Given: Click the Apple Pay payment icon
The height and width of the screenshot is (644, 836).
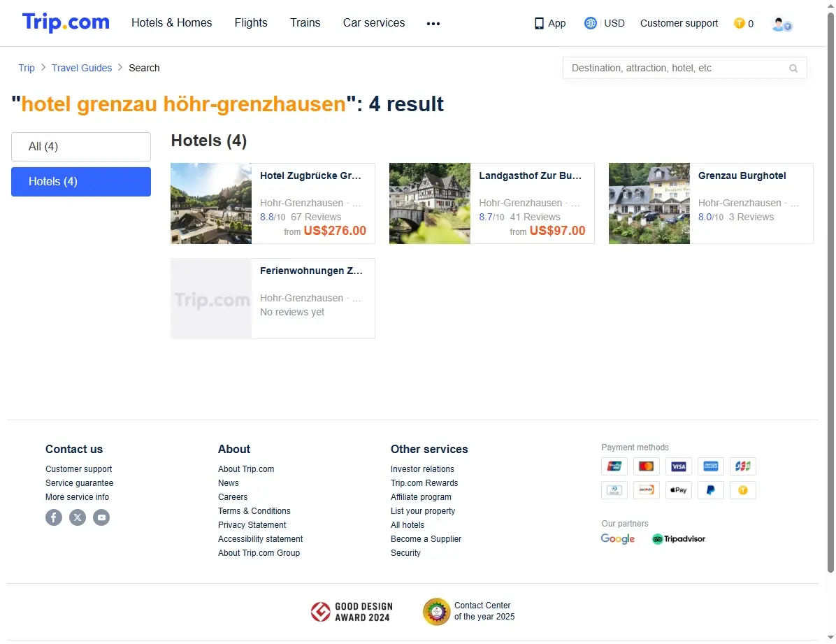Looking at the screenshot, I should point(678,489).
